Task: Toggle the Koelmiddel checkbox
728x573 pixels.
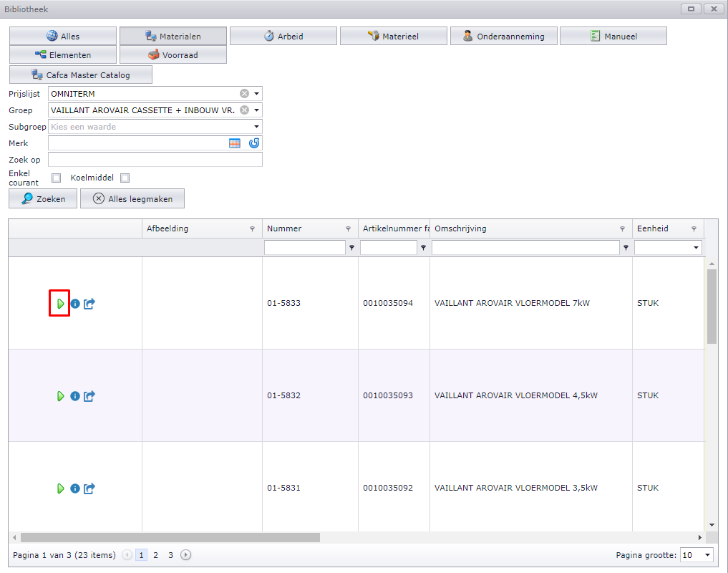Action: [125, 178]
